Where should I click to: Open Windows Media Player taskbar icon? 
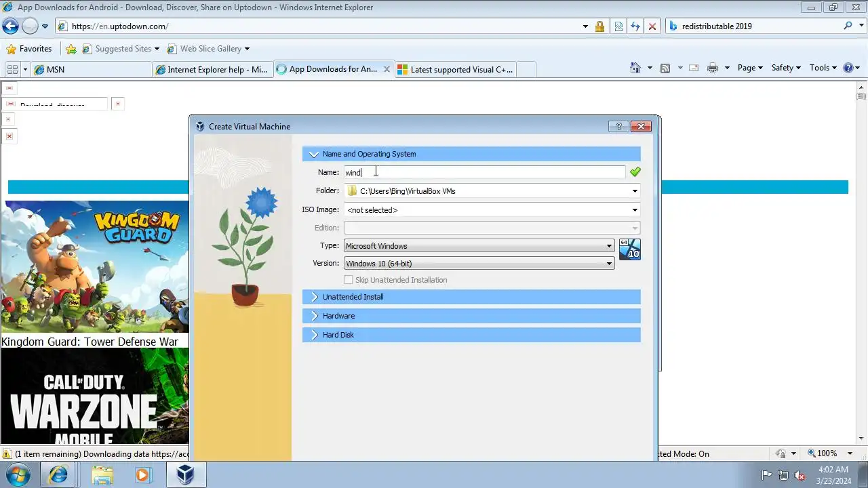[142, 474]
